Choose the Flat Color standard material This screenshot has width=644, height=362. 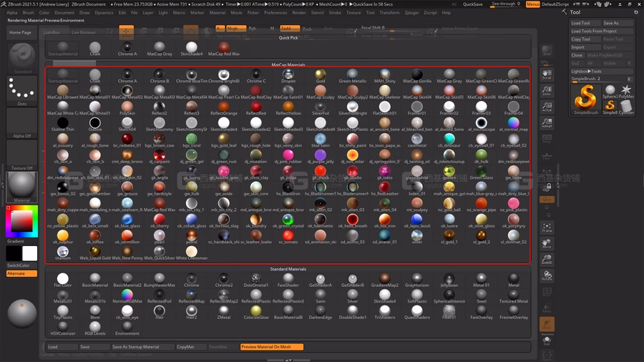63,278
